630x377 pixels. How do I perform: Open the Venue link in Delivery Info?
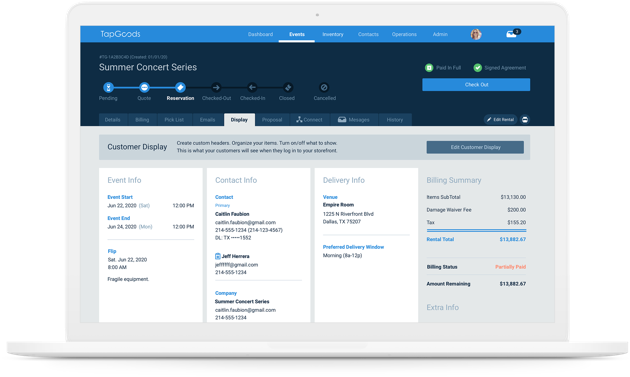330,197
